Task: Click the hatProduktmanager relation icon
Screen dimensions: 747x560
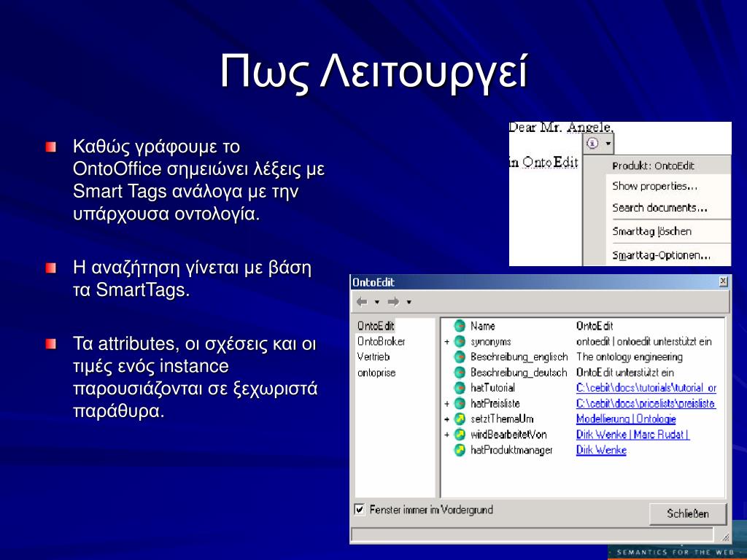Action: point(460,450)
